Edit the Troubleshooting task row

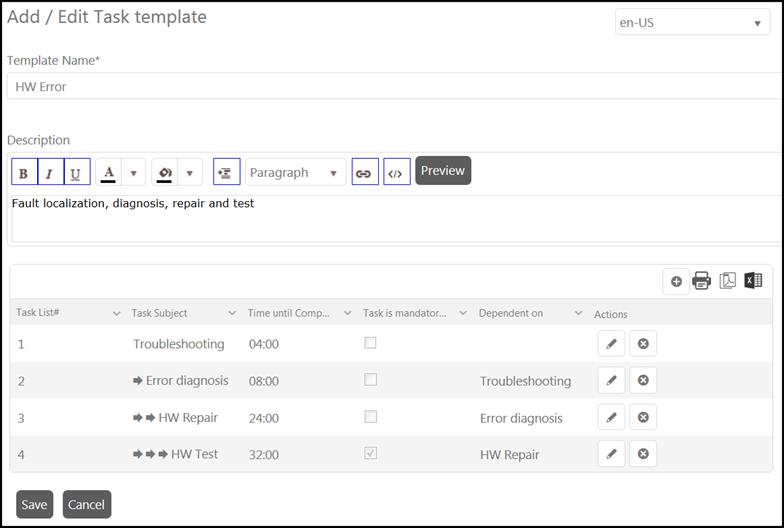click(611, 344)
